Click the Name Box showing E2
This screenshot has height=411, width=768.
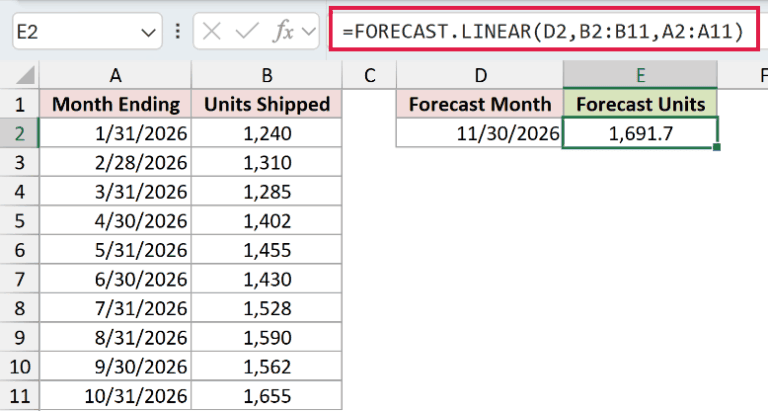87,32
